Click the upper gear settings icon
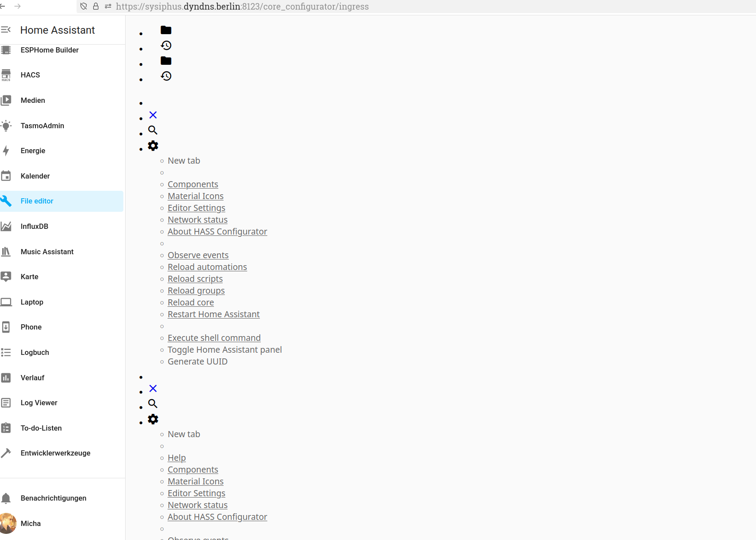The image size is (756, 540). point(153,146)
